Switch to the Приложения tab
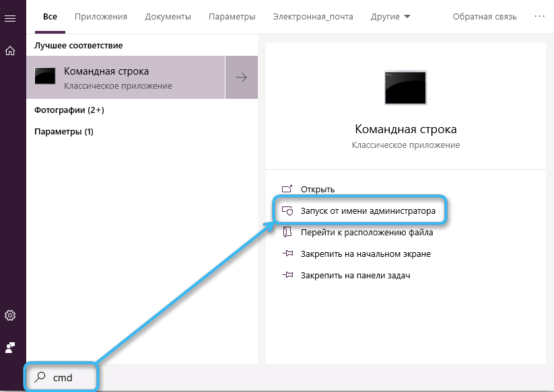 tap(100, 16)
